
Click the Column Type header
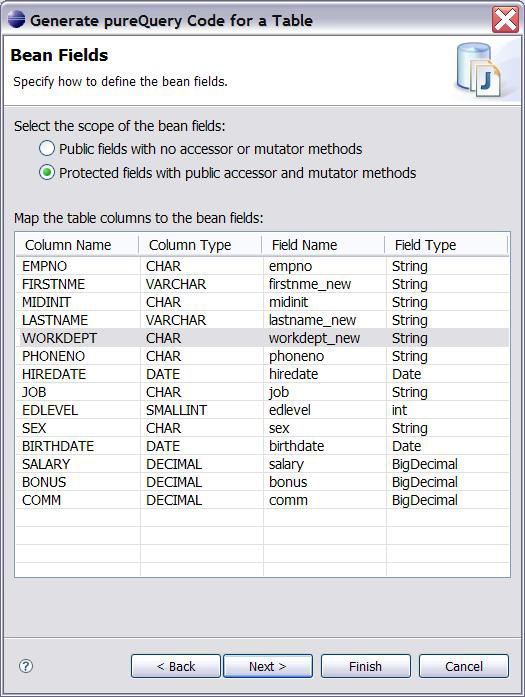[x=200, y=245]
